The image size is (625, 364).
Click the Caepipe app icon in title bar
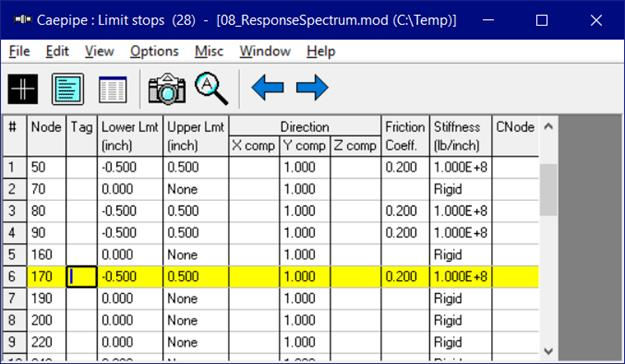point(22,20)
